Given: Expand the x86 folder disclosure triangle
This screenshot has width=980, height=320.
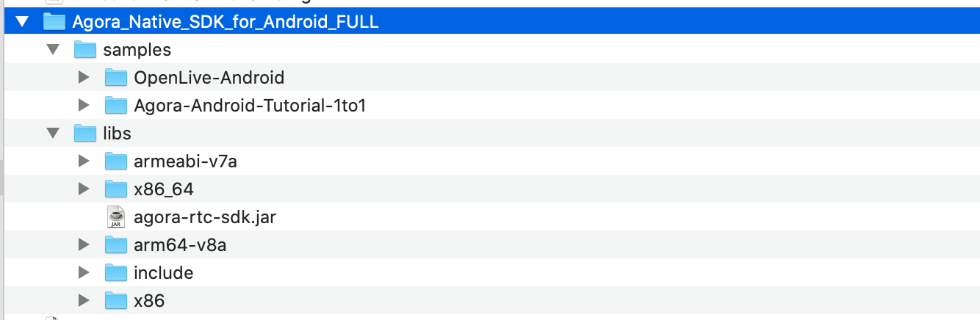Looking at the screenshot, I should pos(83,300).
